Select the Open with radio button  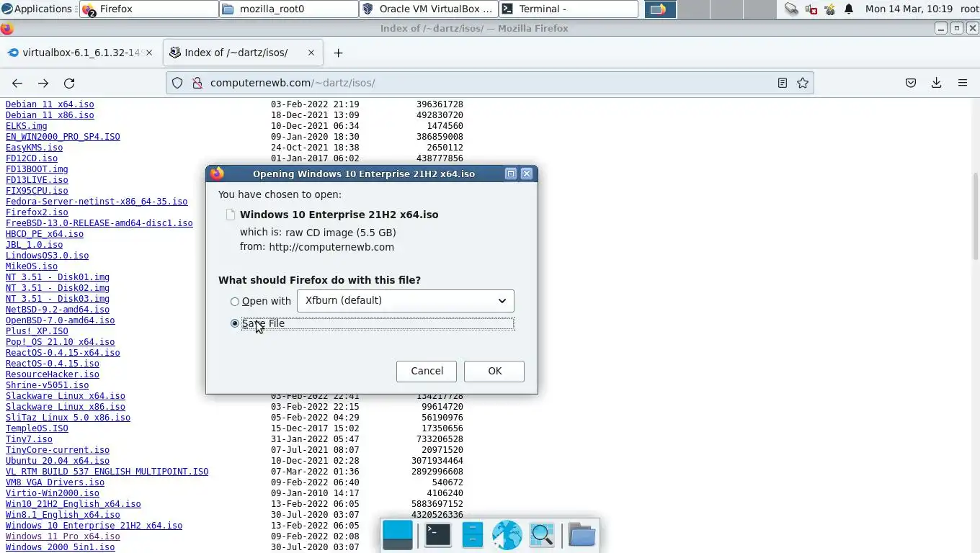pos(235,302)
